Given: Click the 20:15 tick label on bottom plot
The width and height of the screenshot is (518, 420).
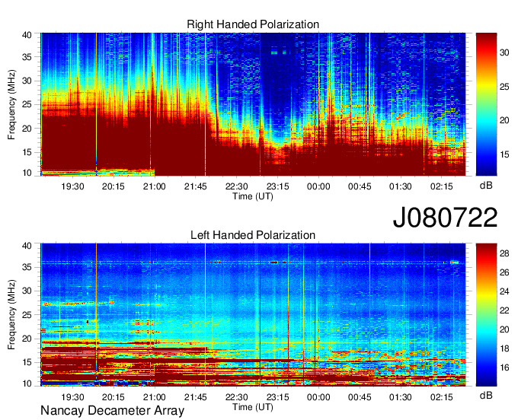Looking at the screenshot, I should pos(114,397).
